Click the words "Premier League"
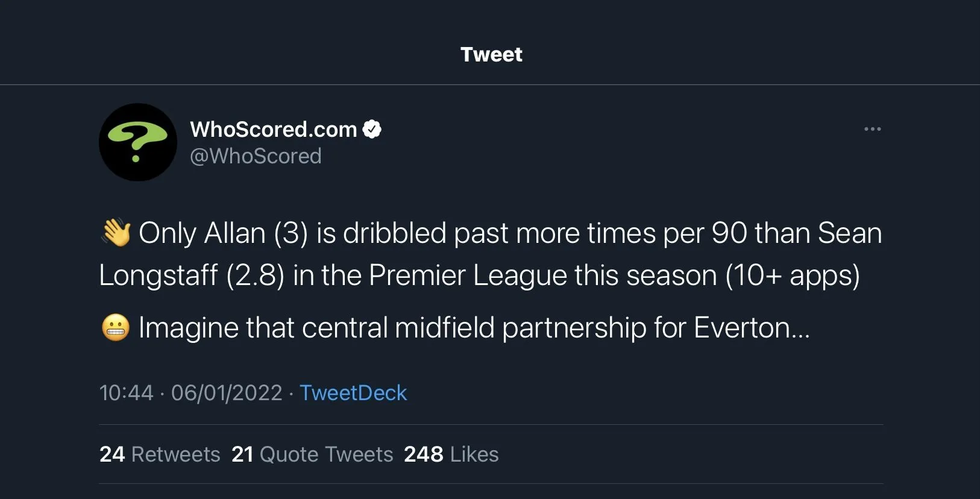The height and width of the screenshot is (499, 980). click(x=468, y=275)
